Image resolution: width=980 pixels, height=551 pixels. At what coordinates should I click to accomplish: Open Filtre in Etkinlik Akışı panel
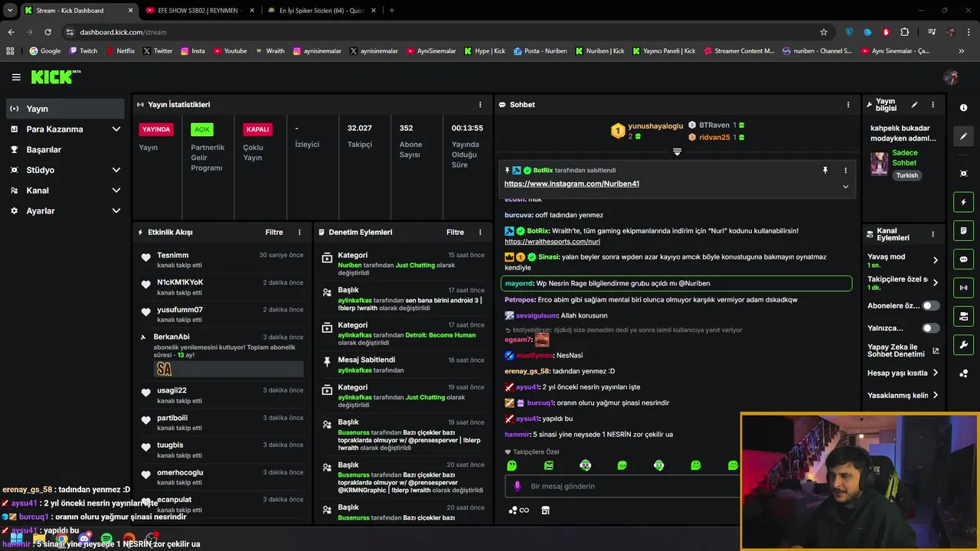(x=274, y=232)
